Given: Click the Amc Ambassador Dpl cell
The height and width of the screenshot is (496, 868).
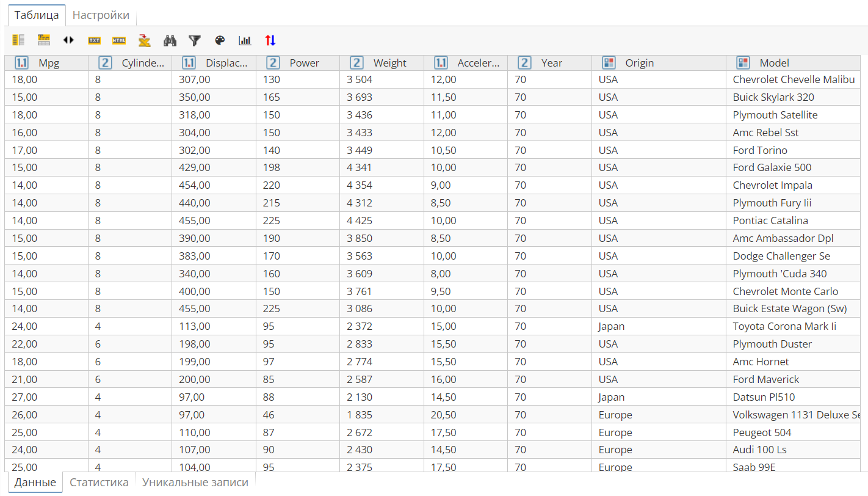Looking at the screenshot, I should pos(794,238).
